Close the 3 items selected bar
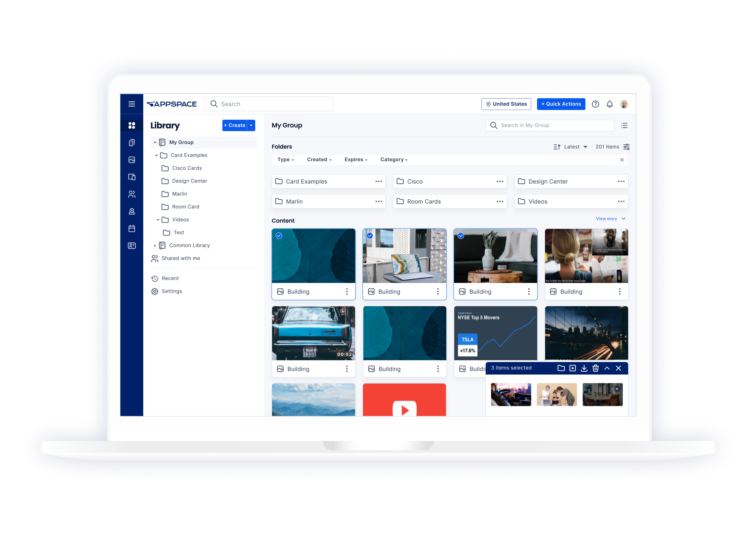The height and width of the screenshot is (535, 756). [x=618, y=368]
